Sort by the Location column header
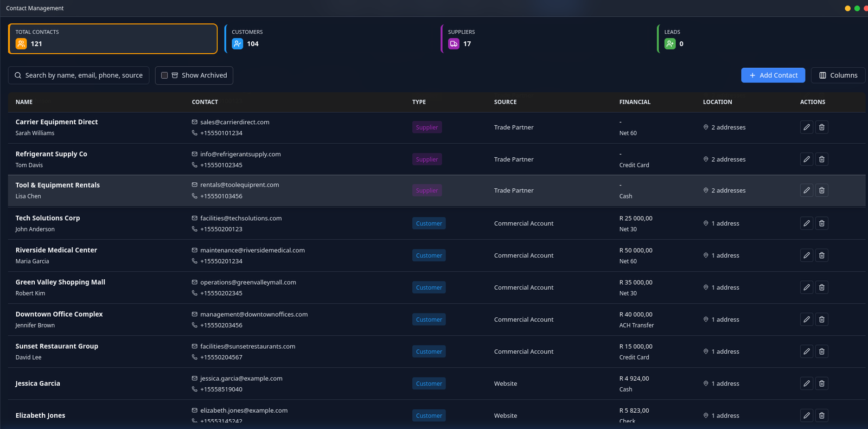Viewport: 868px width, 429px height. (x=717, y=102)
